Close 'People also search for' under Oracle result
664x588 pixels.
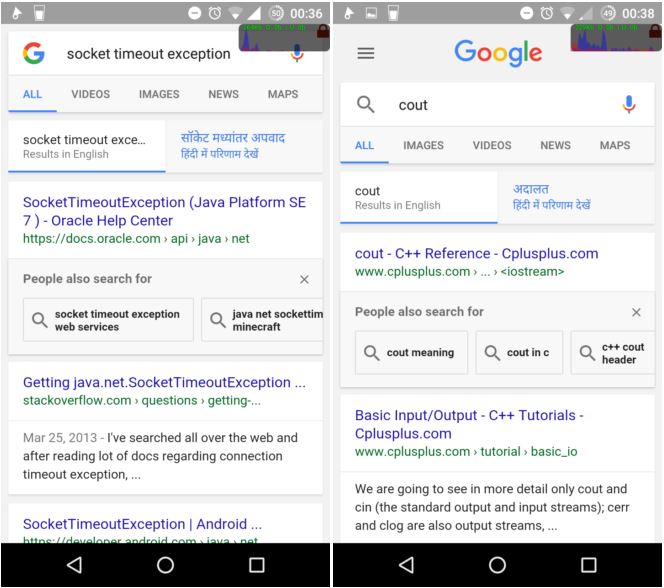point(304,279)
